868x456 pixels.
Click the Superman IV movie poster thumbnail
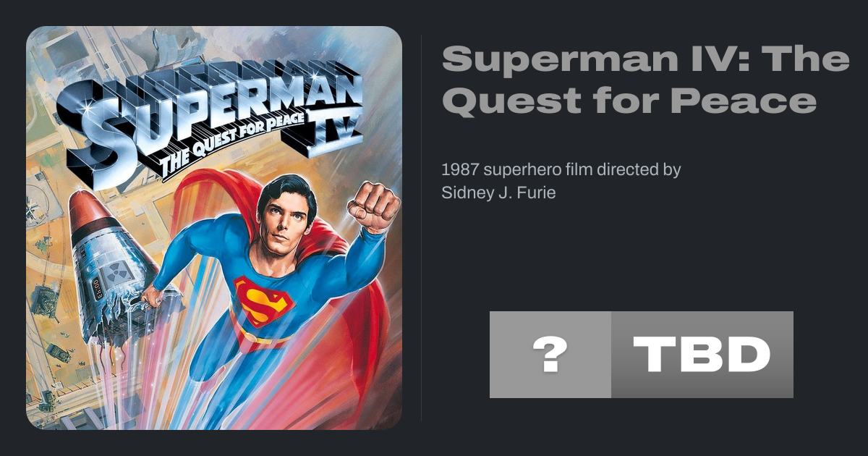tap(214, 228)
